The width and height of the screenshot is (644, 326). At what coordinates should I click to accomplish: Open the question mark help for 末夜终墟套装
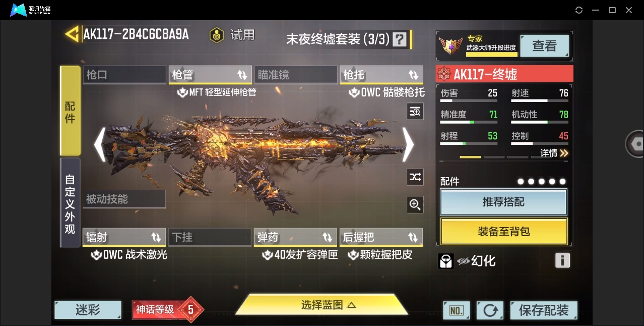point(400,39)
